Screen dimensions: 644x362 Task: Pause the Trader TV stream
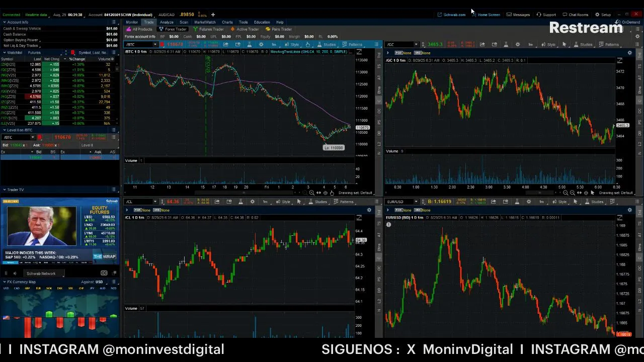pos(6,274)
